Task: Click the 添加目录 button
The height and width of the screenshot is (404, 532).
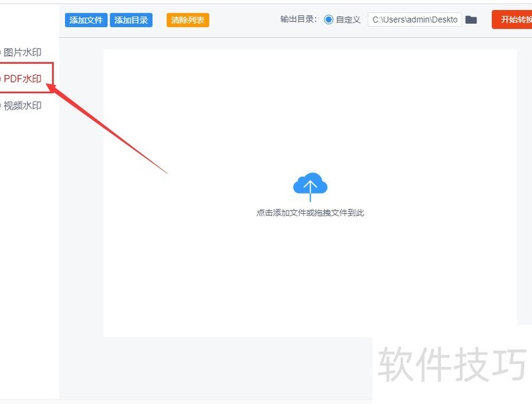Action: click(132, 19)
